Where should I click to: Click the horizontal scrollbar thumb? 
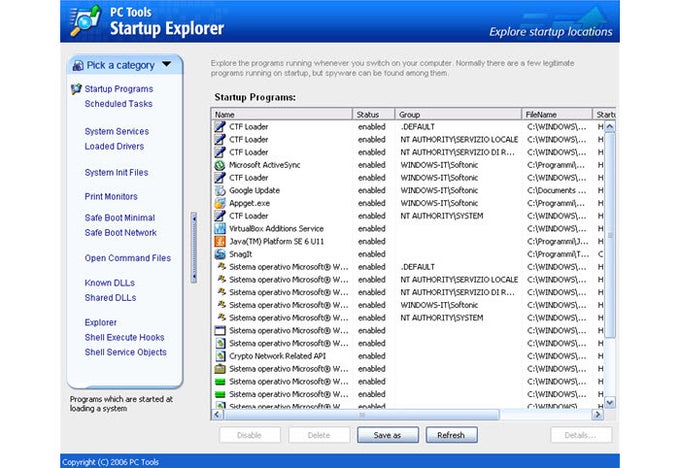[x=362, y=415]
